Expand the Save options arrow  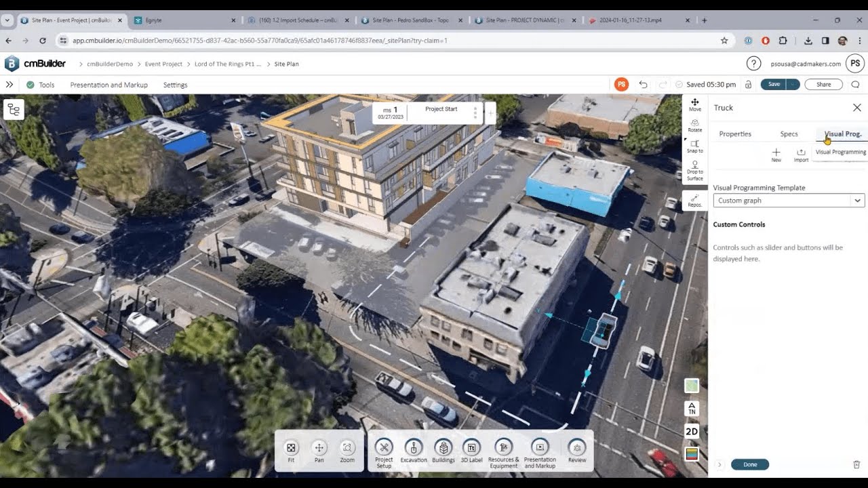click(793, 85)
